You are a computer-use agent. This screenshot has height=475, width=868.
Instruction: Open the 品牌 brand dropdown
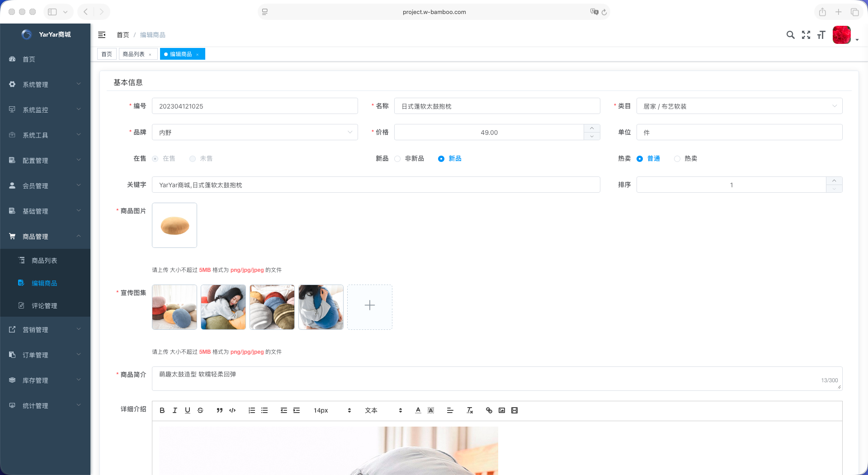click(x=255, y=132)
